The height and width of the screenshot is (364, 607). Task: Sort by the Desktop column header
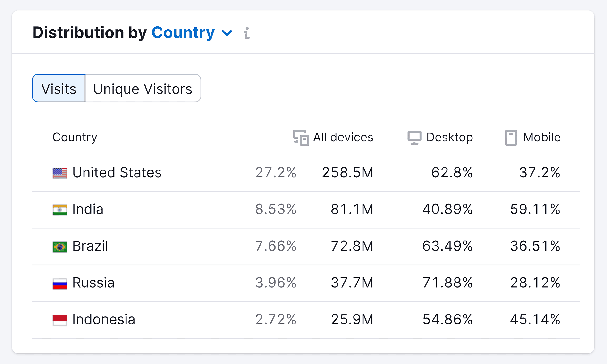449,137
